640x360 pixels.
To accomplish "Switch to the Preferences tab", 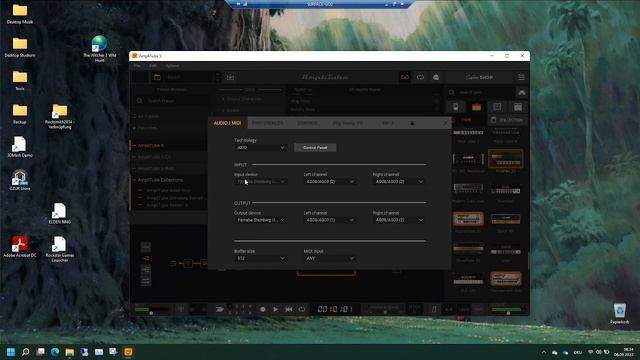I will [268, 123].
